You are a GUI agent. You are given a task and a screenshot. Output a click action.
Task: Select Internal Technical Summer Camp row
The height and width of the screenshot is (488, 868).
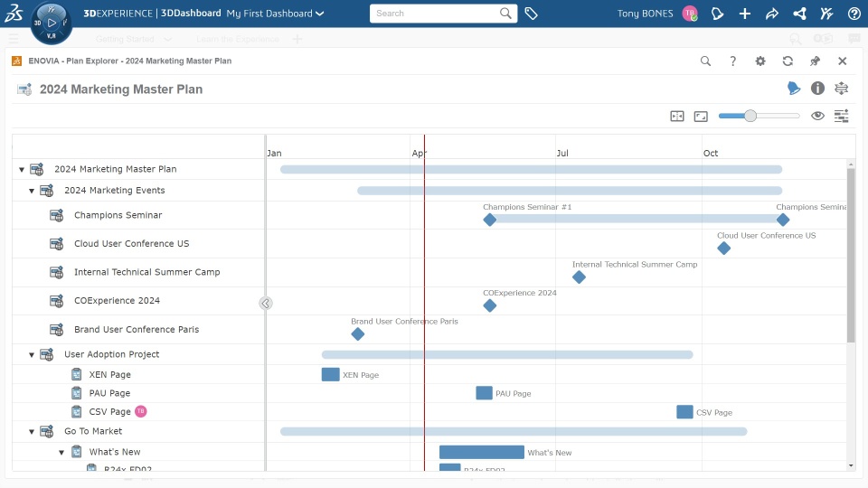(x=138, y=272)
